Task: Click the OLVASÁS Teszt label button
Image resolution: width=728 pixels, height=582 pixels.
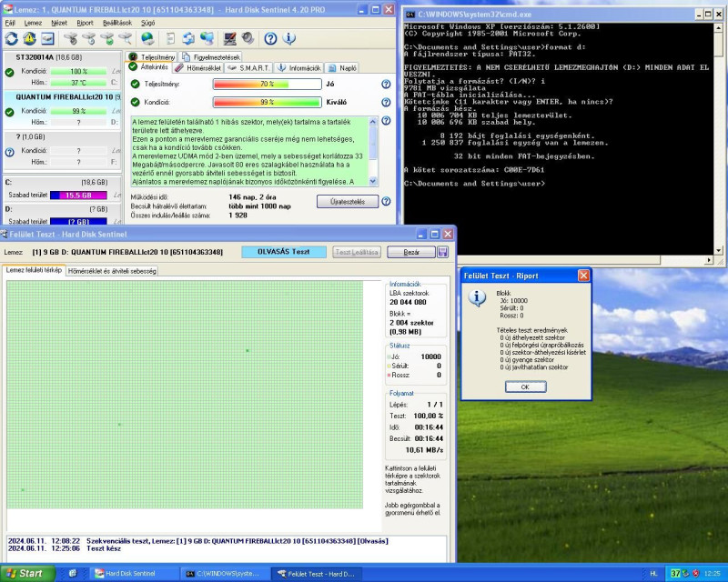Action: 284,252
